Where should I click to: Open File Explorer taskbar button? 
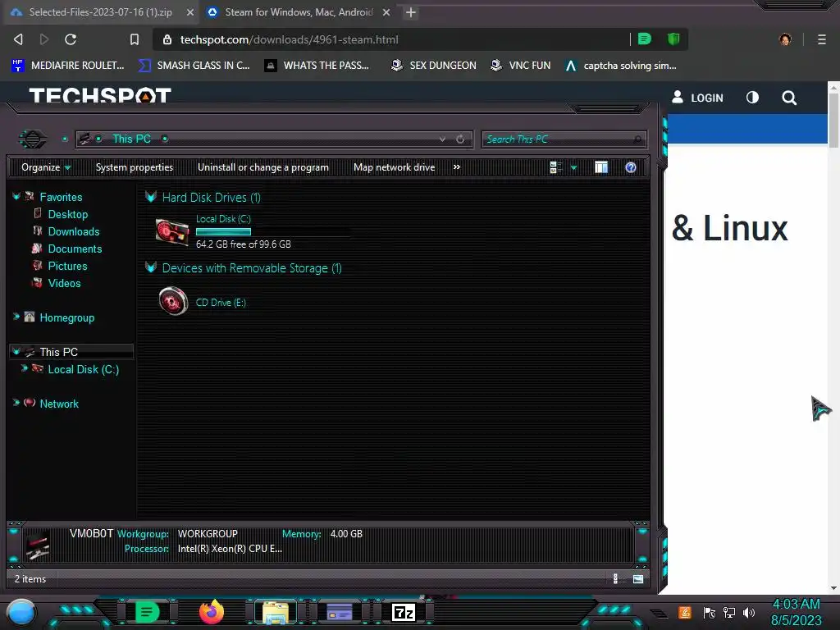(x=276, y=612)
